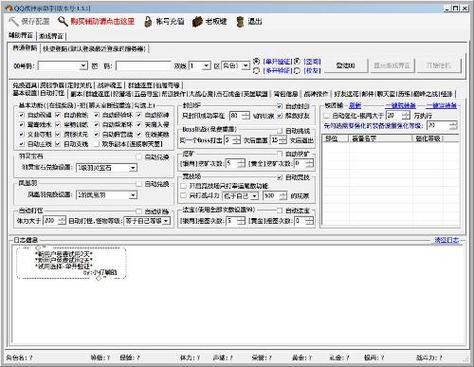
Task: Open the 巅峰之战 tab
Action: pos(425,94)
